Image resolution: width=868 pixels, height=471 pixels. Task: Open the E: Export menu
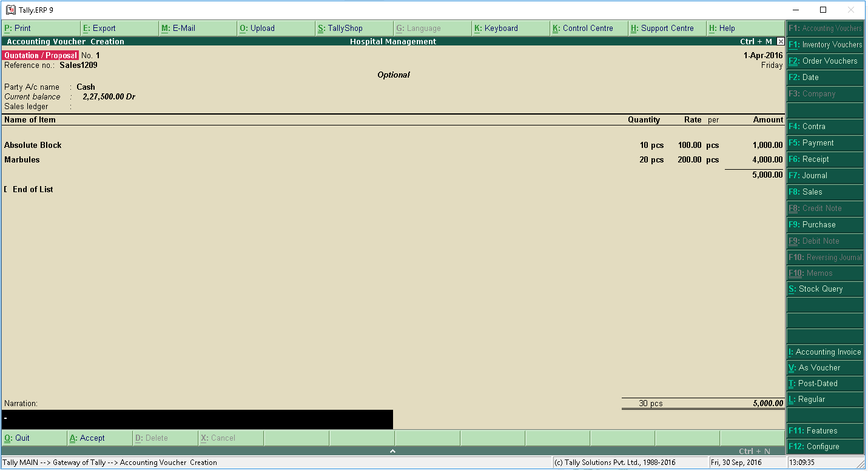pyautogui.click(x=119, y=28)
